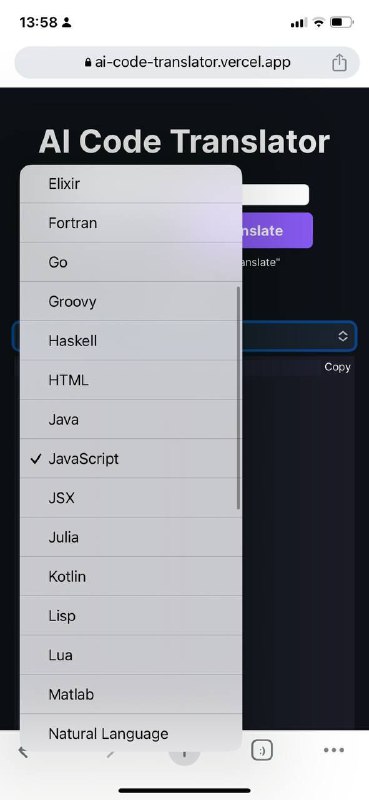Choose Natural Language option
The image size is (369, 800).
click(131, 733)
